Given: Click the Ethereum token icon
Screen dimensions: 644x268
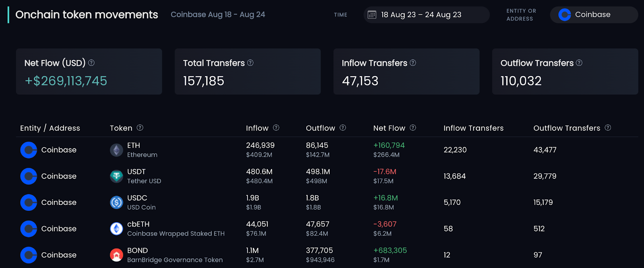Looking at the screenshot, I should coord(117,150).
